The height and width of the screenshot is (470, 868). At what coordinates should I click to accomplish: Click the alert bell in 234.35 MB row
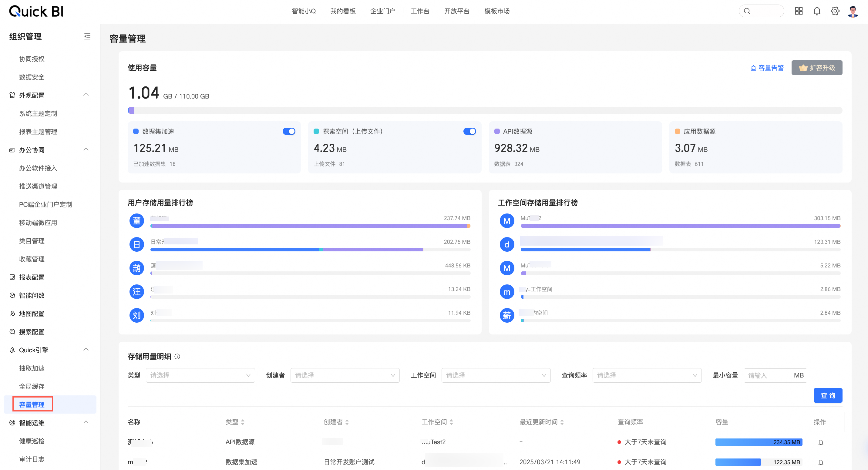[x=821, y=442]
